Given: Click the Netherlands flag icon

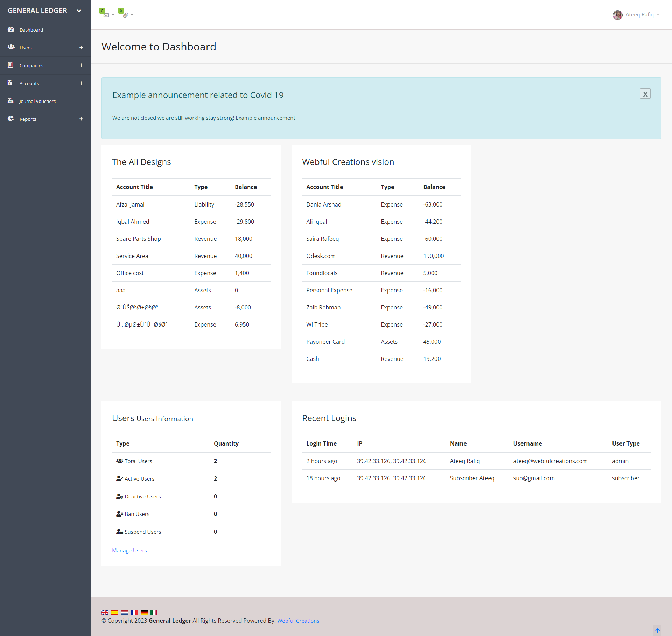Looking at the screenshot, I should pyautogui.click(x=124, y=613).
